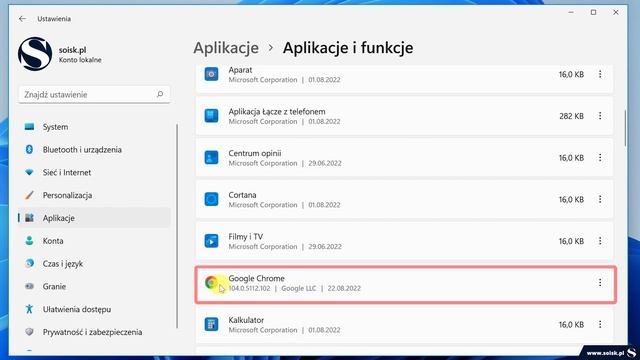Click Chrome version 104.0.5112.102 text
The height and width of the screenshot is (360, 640).
point(249,288)
